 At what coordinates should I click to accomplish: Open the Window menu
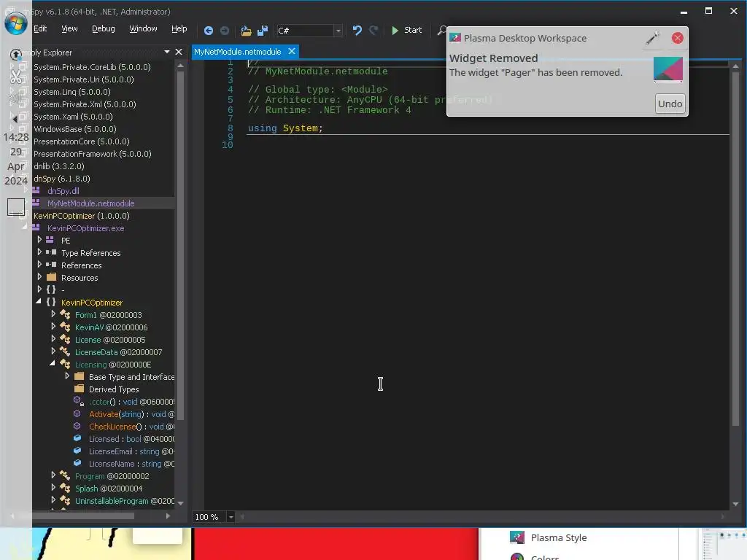coord(144,28)
